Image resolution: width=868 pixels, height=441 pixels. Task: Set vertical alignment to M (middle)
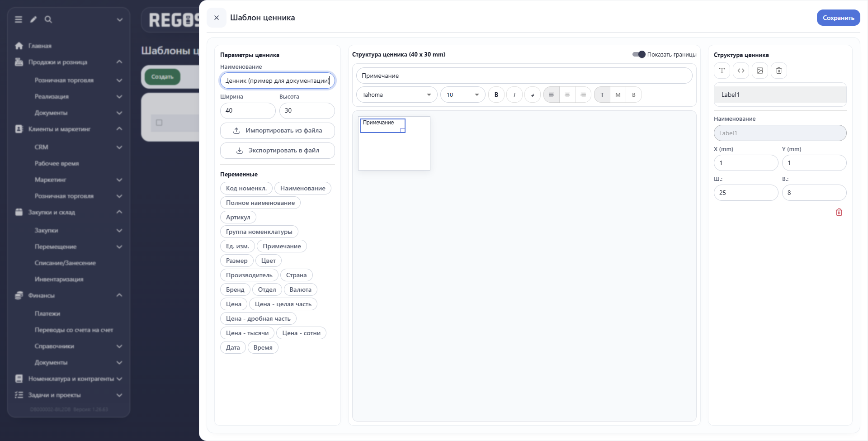(x=618, y=95)
